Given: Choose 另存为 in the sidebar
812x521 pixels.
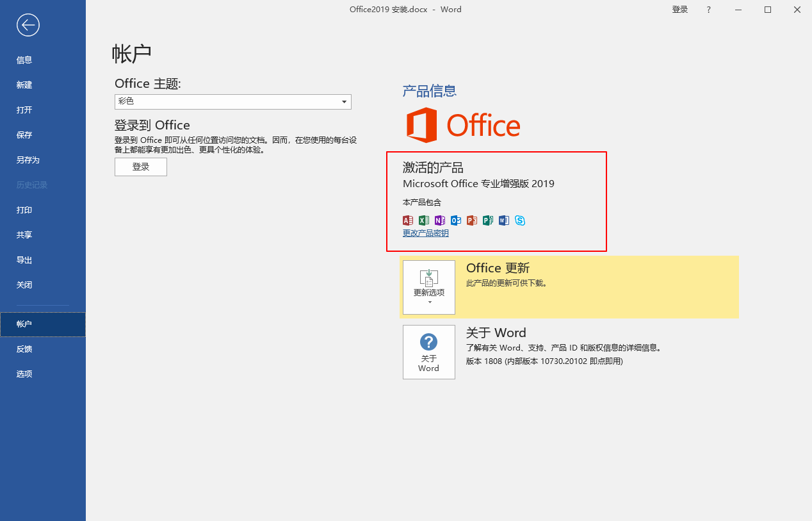Looking at the screenshot, I should [43, 160].
